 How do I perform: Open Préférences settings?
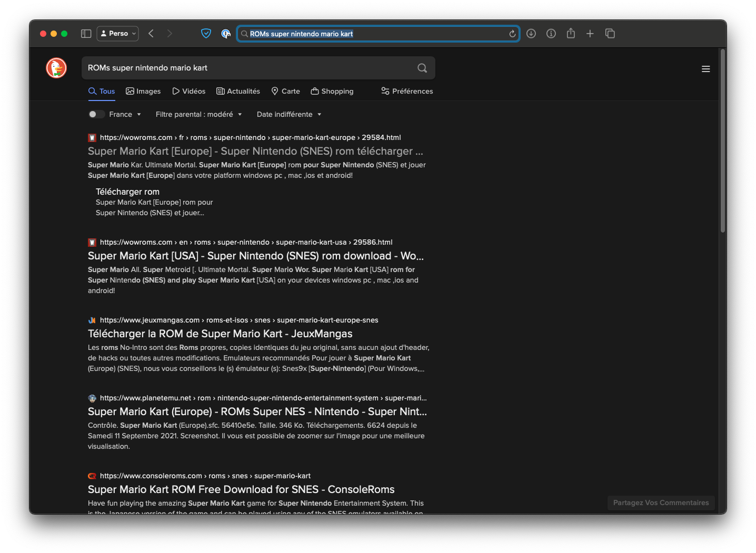click(407, 91)
